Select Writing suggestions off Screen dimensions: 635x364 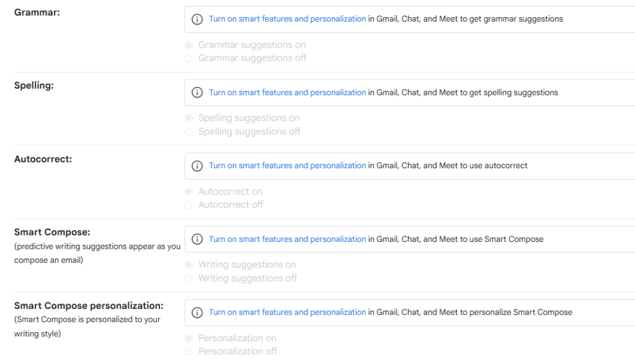[189, 278]
